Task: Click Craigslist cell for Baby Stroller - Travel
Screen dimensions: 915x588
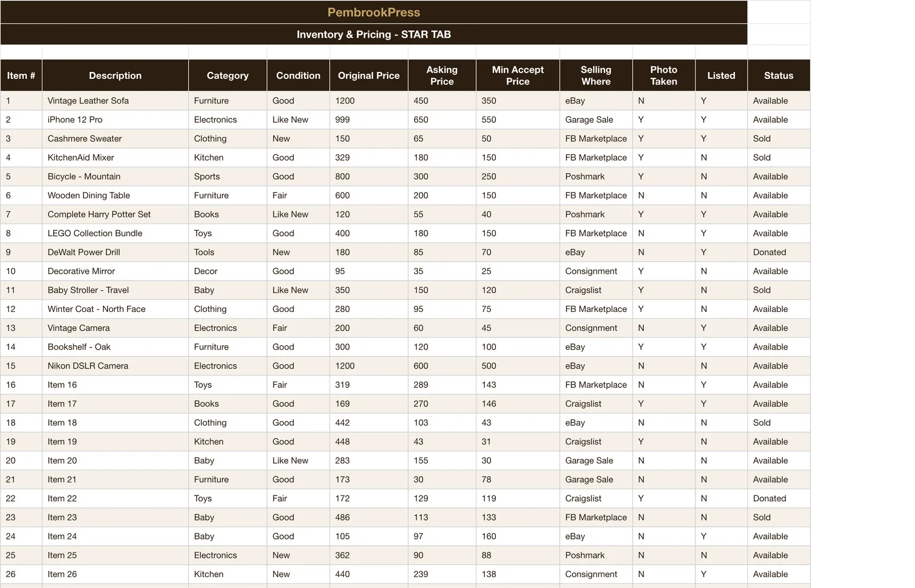Action: [596, 290]
